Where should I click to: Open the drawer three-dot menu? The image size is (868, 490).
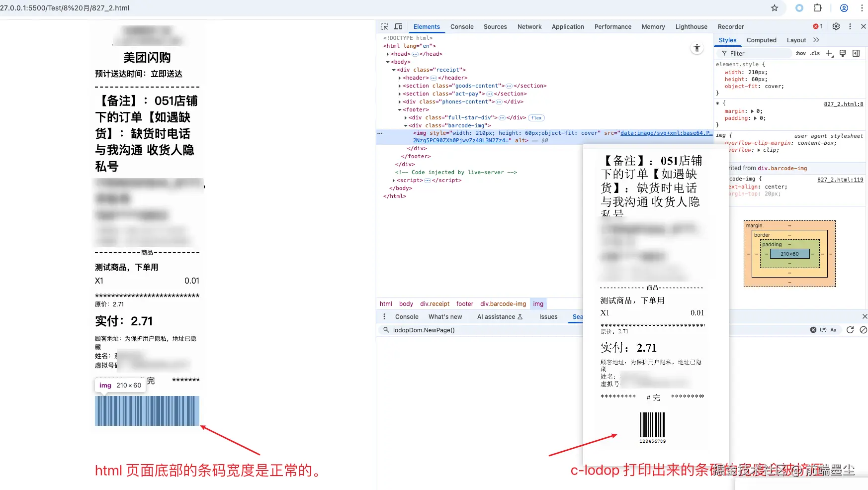click(384, 316)
